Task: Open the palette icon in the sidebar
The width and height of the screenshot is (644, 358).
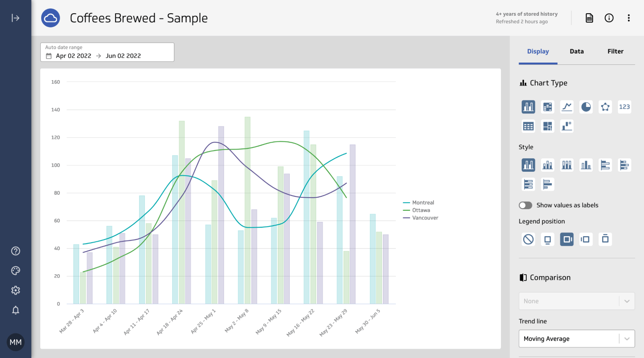Action: (x=15, y=270)
